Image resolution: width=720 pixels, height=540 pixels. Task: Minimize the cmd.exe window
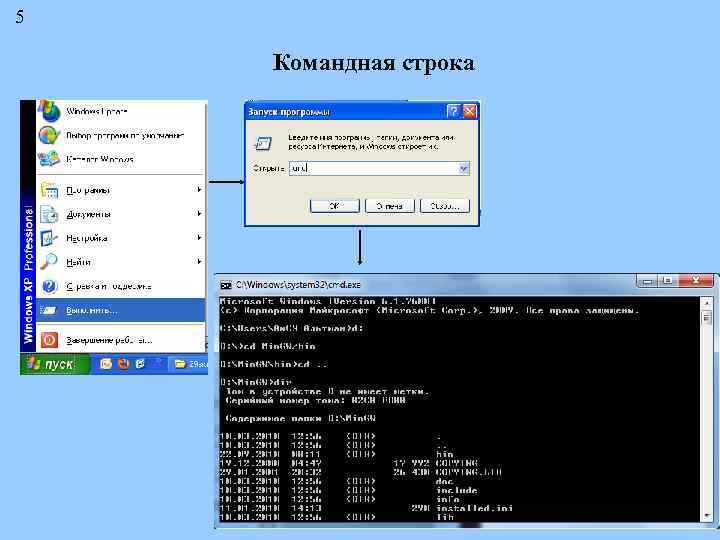pos(647,281)
